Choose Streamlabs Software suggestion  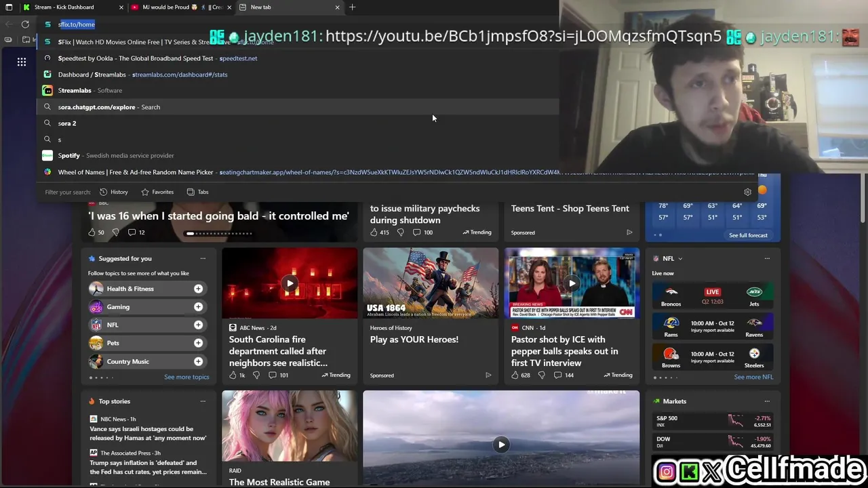coord(298,90)
